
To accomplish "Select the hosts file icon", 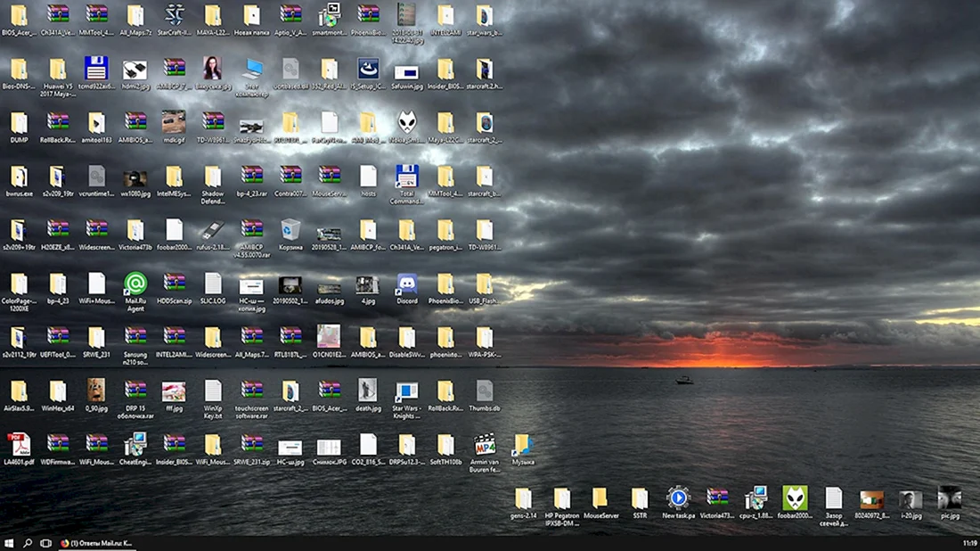I will (368, 181).
